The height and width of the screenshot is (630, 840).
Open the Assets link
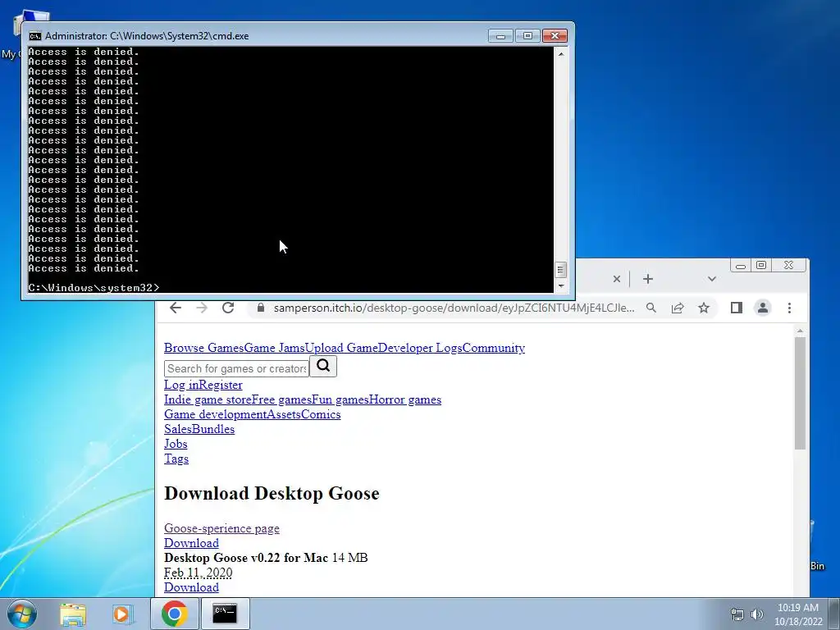284,414
